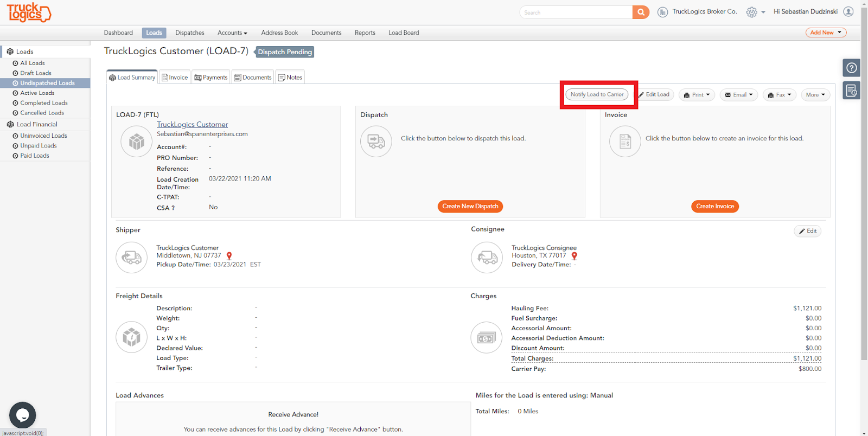Click the Sebastian@spanenterprises.com email text
Screen dimensions: 868x436
coord(202,134)
